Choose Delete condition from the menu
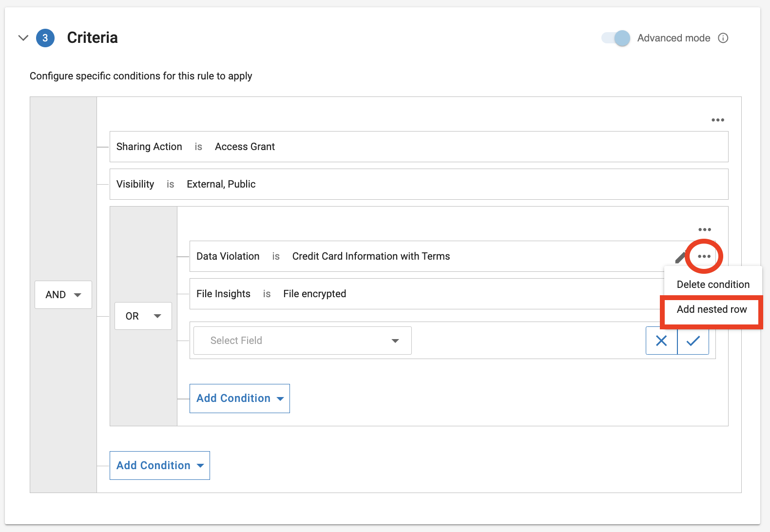The image size is (770, 532). (x=712, y=285)
